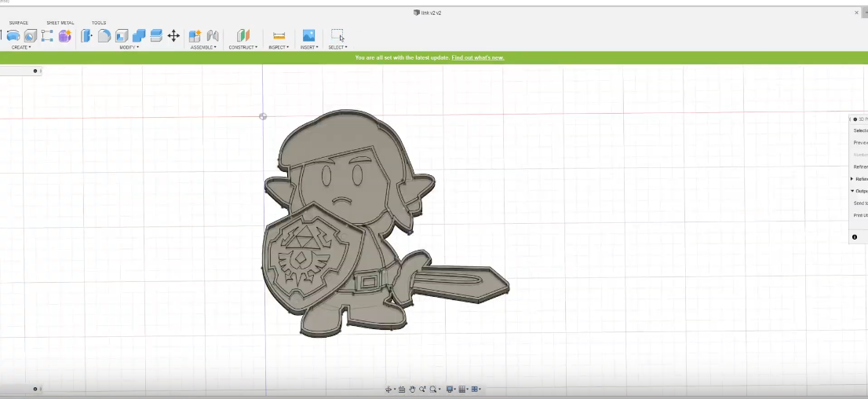Click the 3D Print dialog header dot
Viewport: 868px width, 399px height.
click(855, 119)
